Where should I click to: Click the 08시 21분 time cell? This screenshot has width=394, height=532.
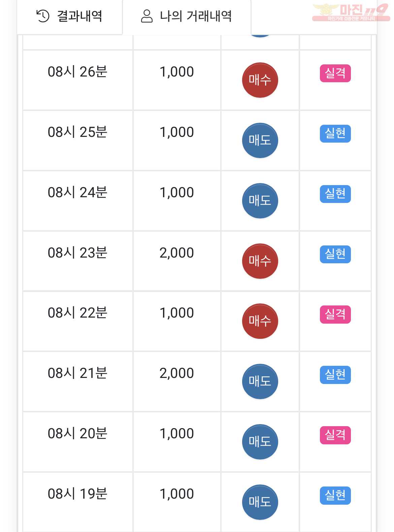(78, 381)
